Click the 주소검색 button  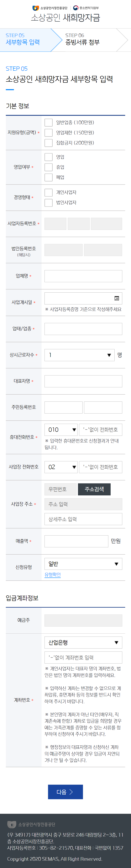[x=94, y=489]
